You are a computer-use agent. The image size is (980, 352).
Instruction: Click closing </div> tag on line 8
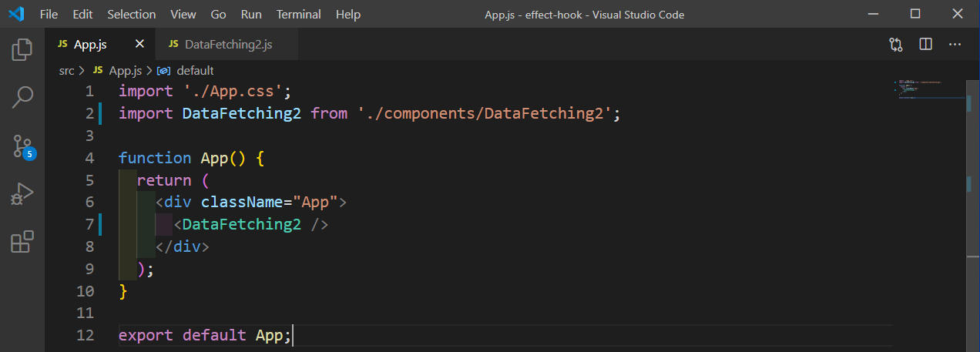[x=183, y=247]
